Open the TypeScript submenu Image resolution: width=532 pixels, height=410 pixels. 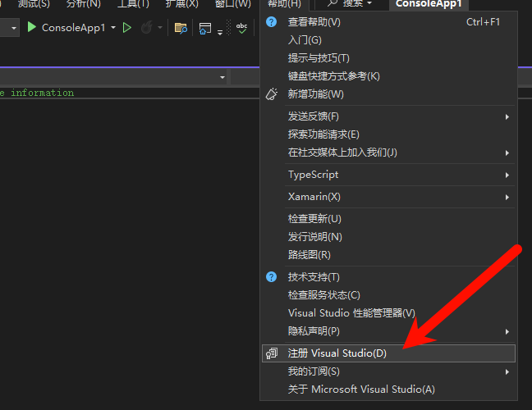tap(388, 175)
